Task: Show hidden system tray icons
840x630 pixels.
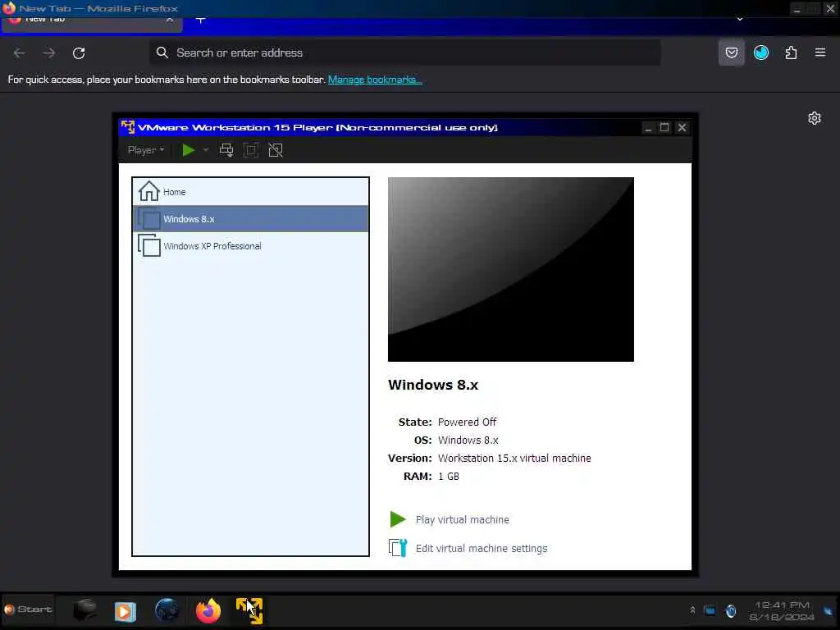Action: [x=692, y=609]
